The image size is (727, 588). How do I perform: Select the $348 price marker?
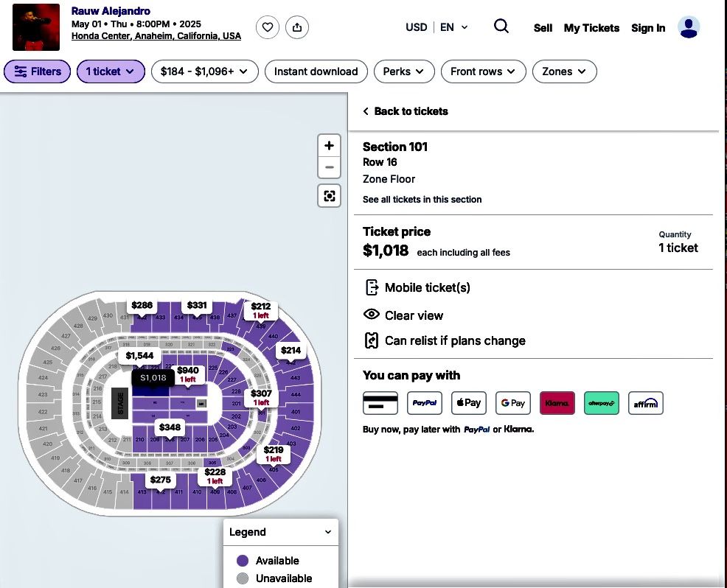(170, 427)
